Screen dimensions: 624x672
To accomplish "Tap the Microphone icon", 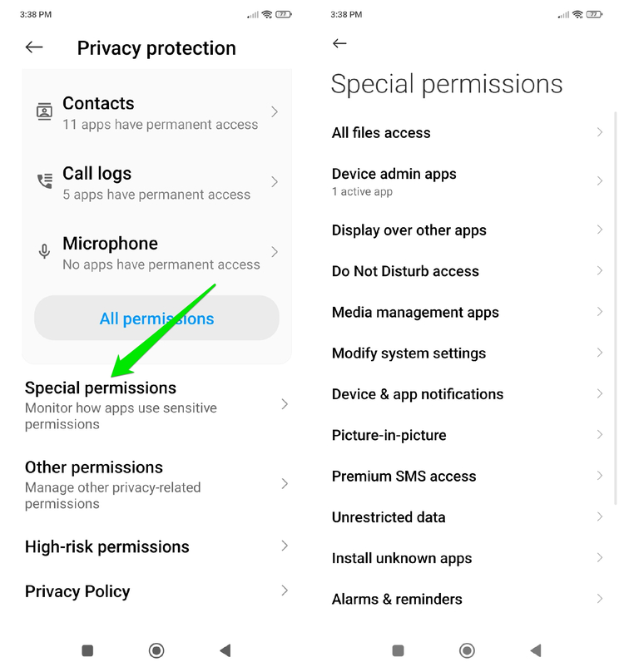I will pyautogui.click(x=44, y=252).
